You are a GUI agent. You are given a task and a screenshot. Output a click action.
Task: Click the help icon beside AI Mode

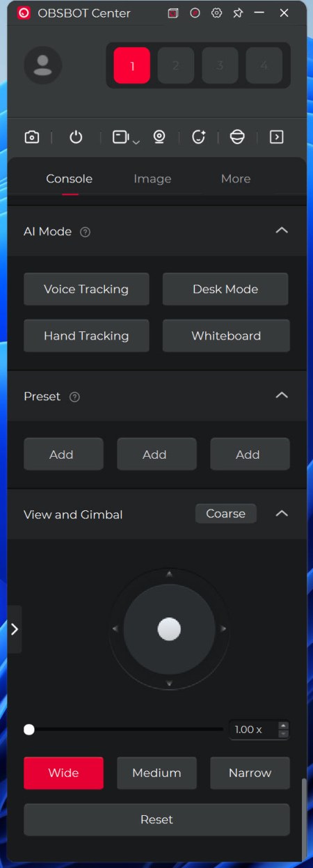point(85,232)
